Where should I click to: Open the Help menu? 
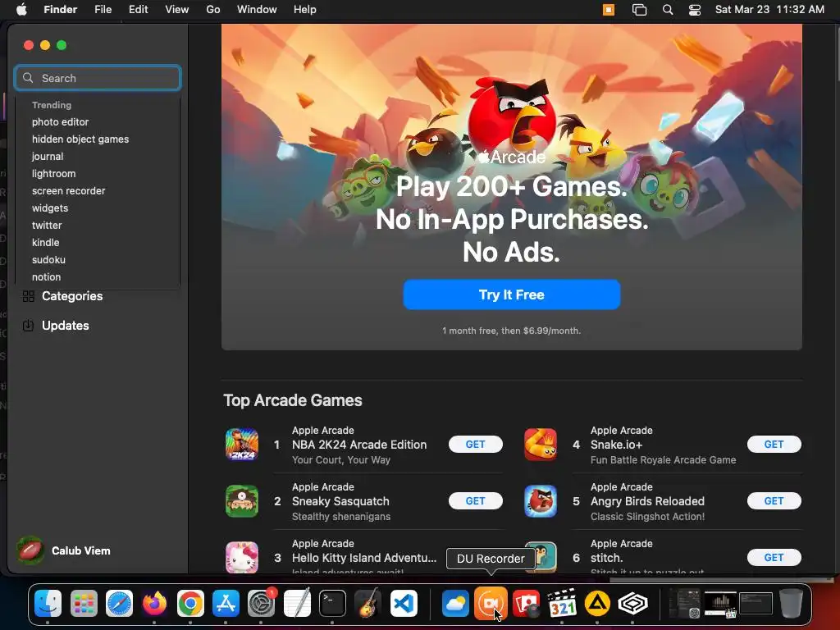point(305,10)
